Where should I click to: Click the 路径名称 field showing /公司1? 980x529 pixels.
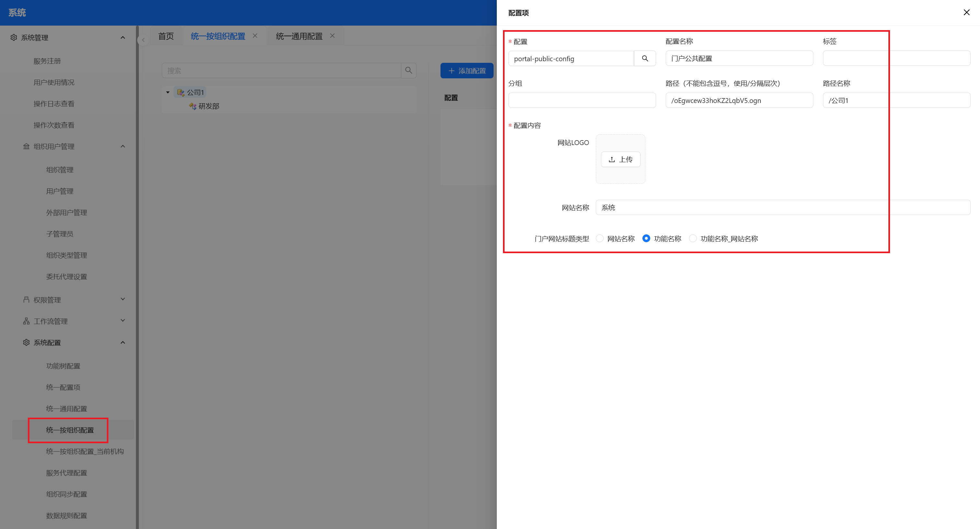(x=896, y=100)
